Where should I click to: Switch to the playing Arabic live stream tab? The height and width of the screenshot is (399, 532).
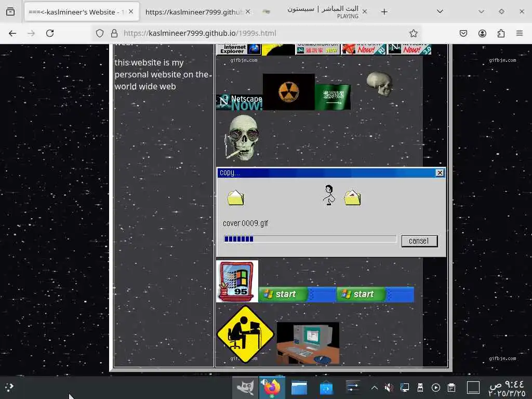(x=314, y=12)
